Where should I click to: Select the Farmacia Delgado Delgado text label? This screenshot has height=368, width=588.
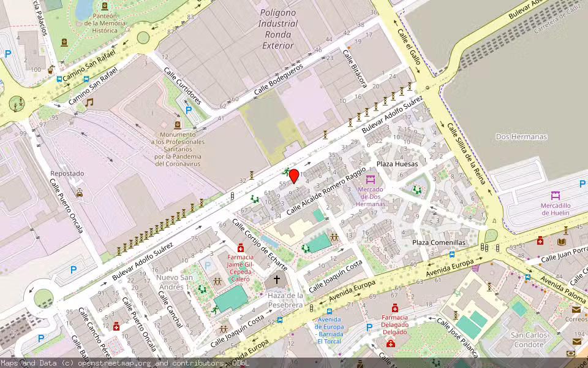394,325
